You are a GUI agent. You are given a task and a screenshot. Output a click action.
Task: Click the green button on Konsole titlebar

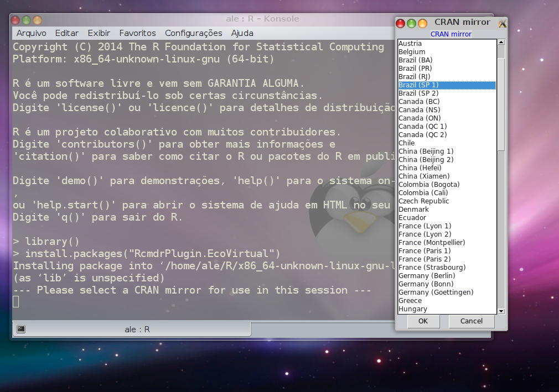coord(27,20)
